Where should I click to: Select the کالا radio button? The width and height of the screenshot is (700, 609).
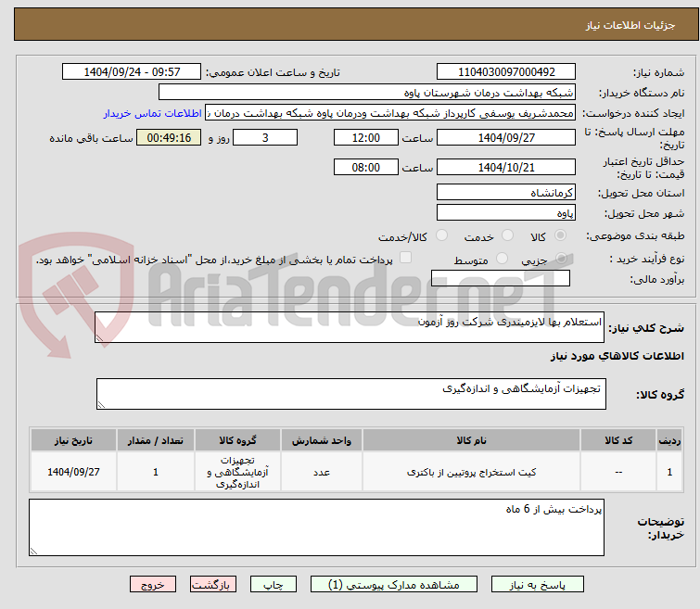pyautogui.click(x=560, y=235)
